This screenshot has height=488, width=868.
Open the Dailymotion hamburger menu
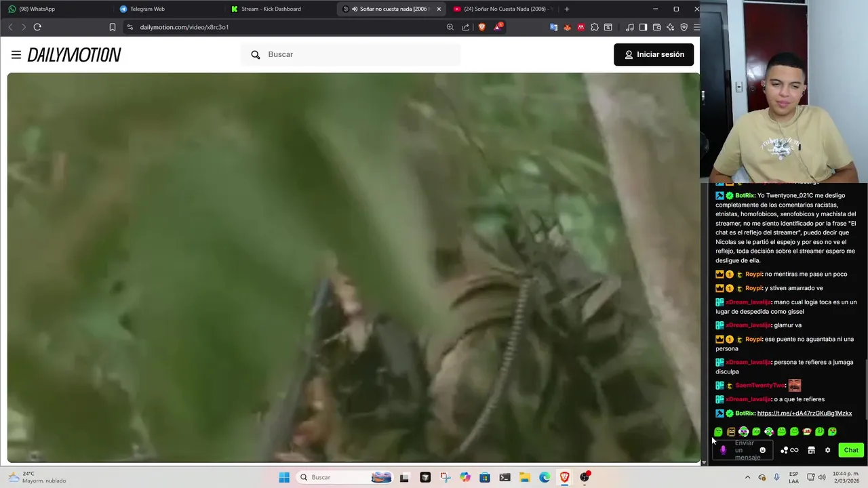point(16,54)
